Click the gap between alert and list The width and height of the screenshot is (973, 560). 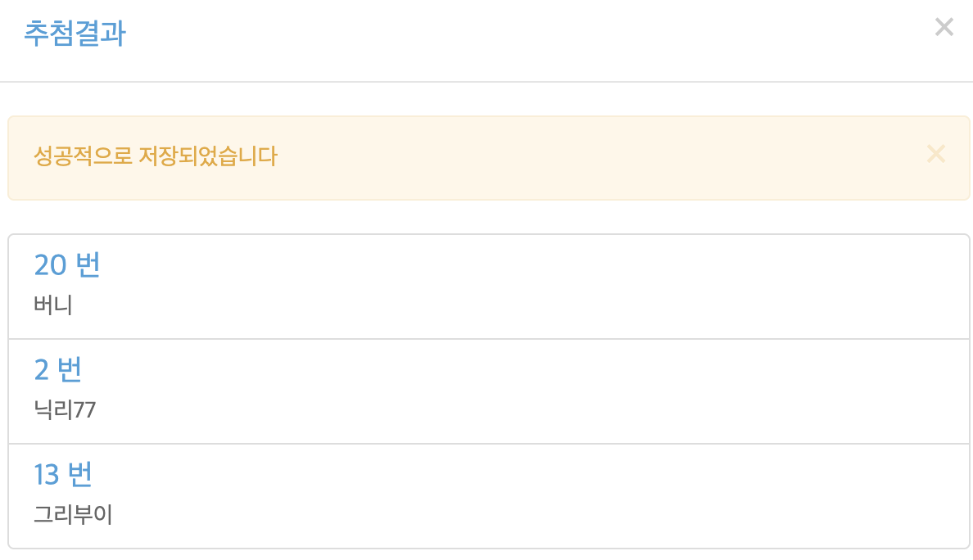pyautogui.click(x=488, y=217)
